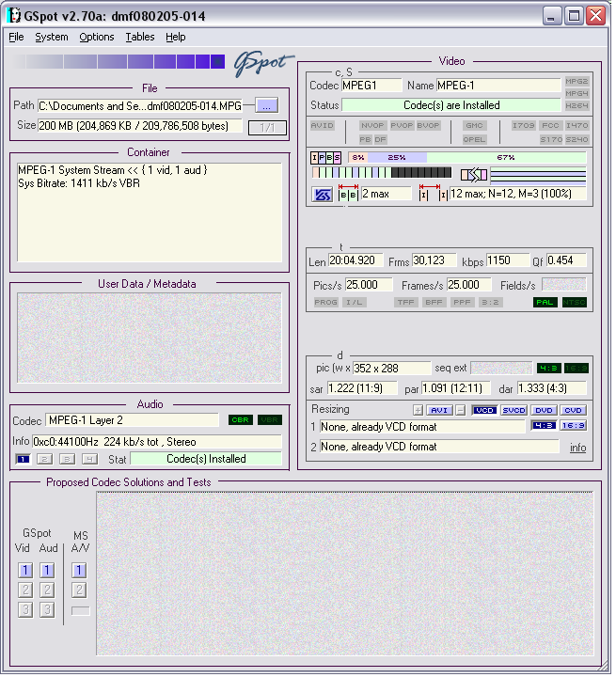This screenshot has width=616, height=677.
Task: Select the VCD resizing target
Action: [484, 411]
